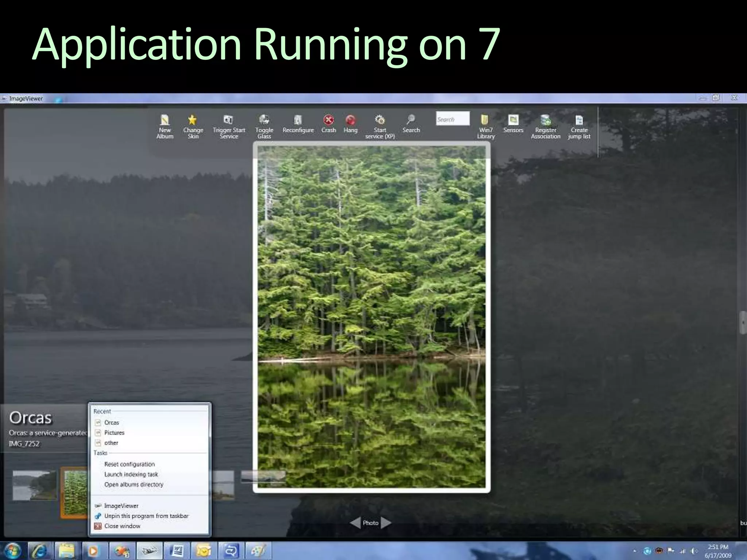This screenshot has height=560, width=747.
Task: Select Unpin this program from taskbar
Action: coord(146,516)
